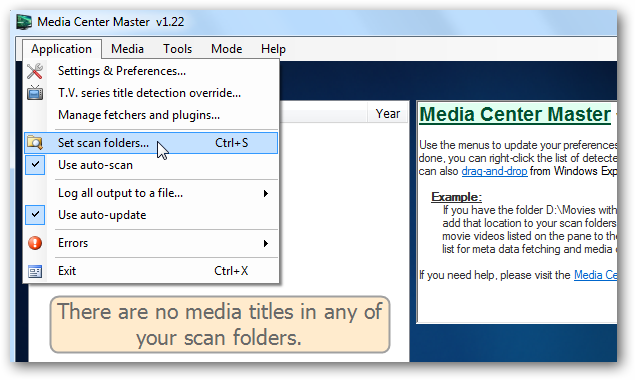Image resolution: width=635 pixels, height=380 pixels.
Task: Open the Help menu
Action: pyautogui.click(x=273, y=49)
